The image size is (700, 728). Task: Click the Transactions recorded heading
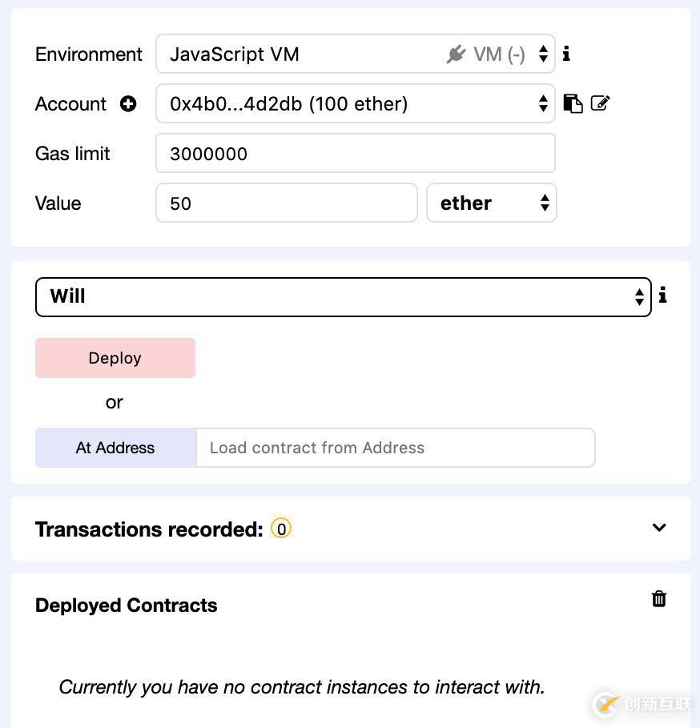[149, 529]
